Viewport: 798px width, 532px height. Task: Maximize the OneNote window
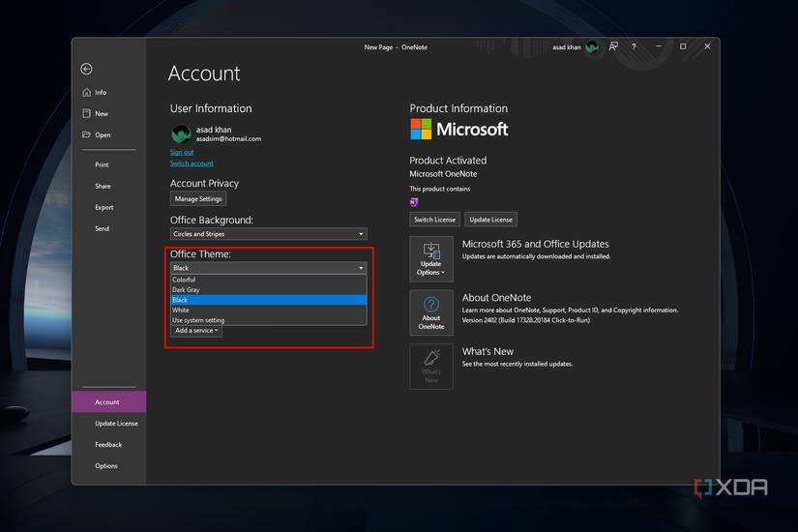[x=683, y=46]
